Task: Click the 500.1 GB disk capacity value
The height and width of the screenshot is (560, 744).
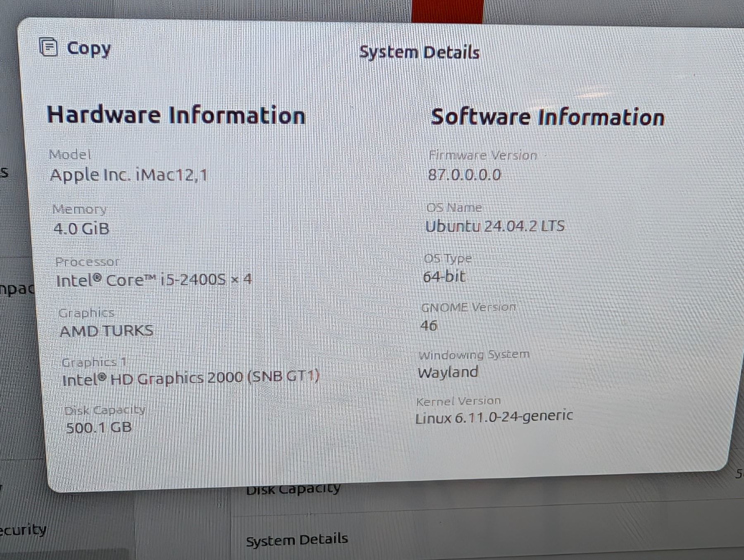Action: pos(99,427)
